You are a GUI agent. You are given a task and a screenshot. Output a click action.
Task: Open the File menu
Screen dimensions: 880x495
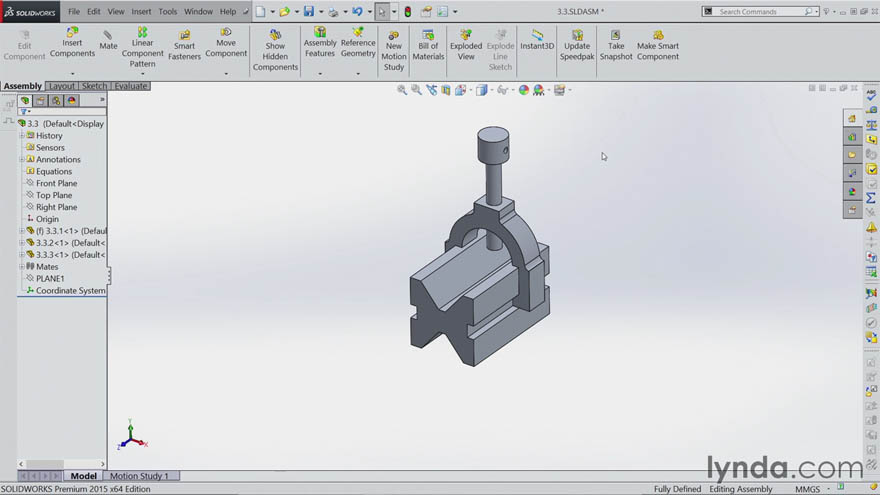pyautogui.click(x=74, y=11)
